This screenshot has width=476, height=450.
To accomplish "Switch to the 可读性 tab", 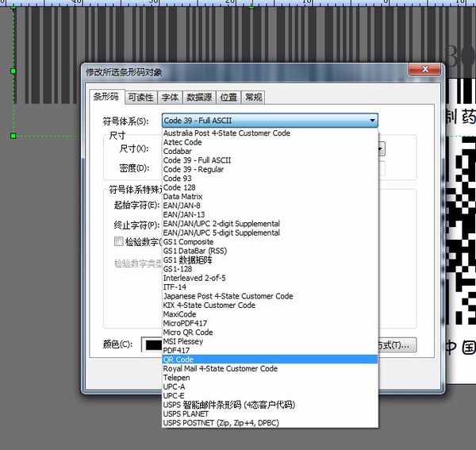I will click(x=141, y=98).
